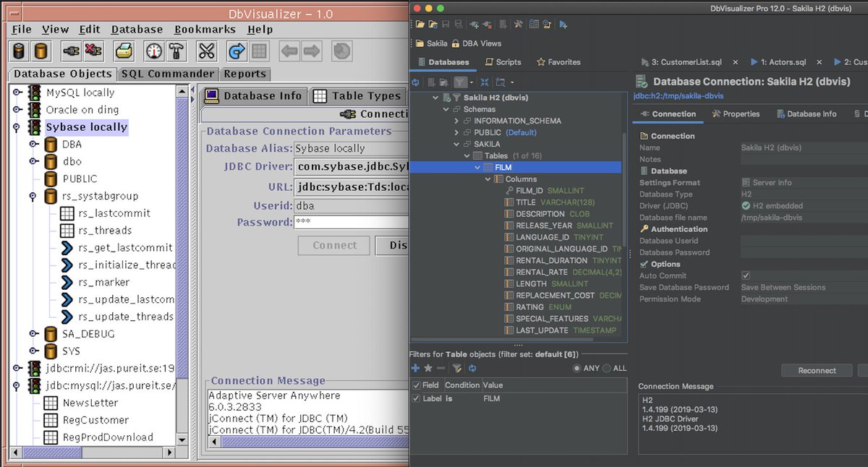Expand the PUBLIC (Default) schema node
This screenshot has width=868, height=467.
(456, 132)
